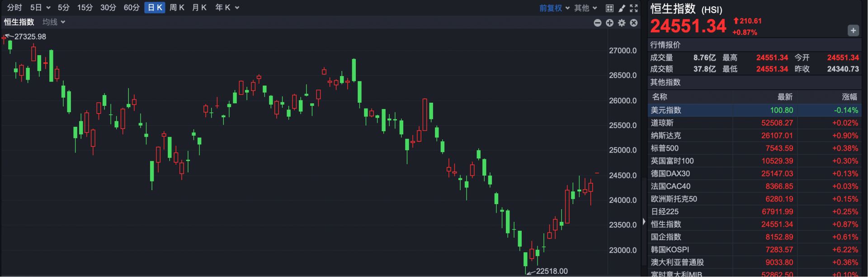The width and height of the screenshot is (868, 277).
Task: Open 德国DAX30 index row
Action: [755, 173]
